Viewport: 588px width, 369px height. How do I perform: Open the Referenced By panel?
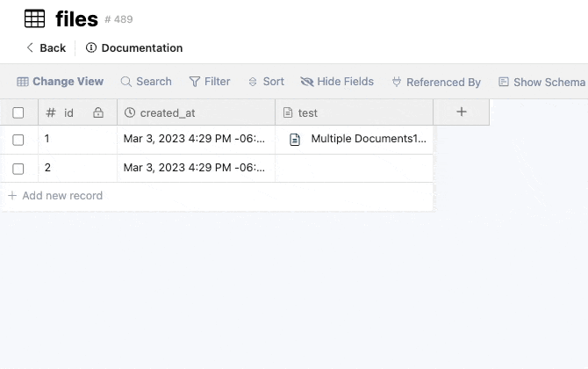436,82
